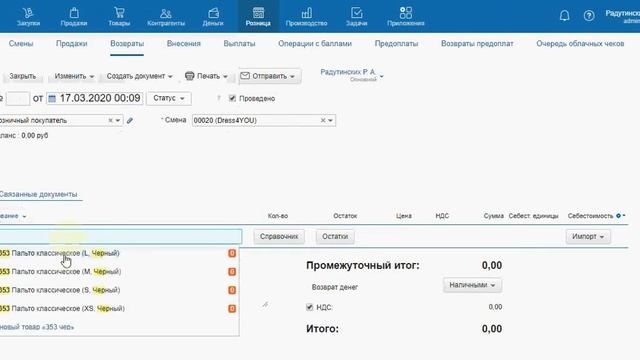Click the Себестоимость column header

(590, 216)
